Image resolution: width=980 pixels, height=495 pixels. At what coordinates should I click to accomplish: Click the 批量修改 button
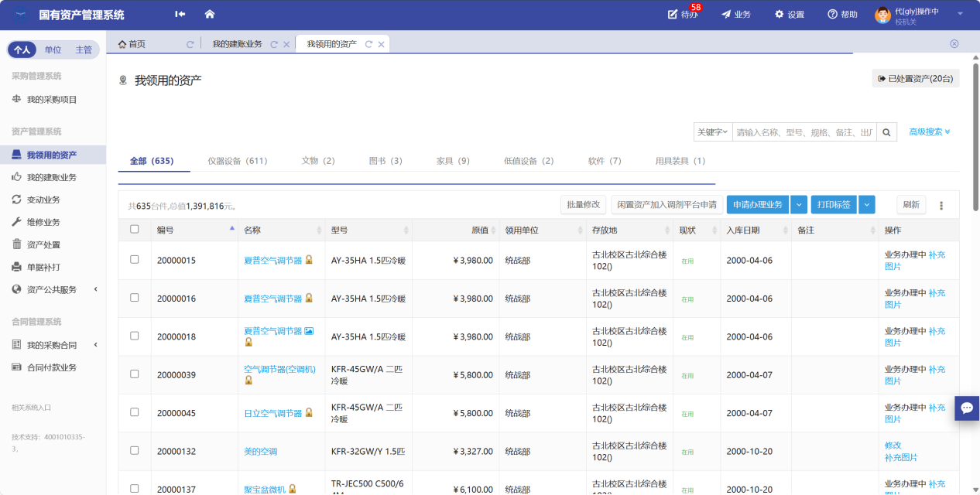tap(583, 205)
